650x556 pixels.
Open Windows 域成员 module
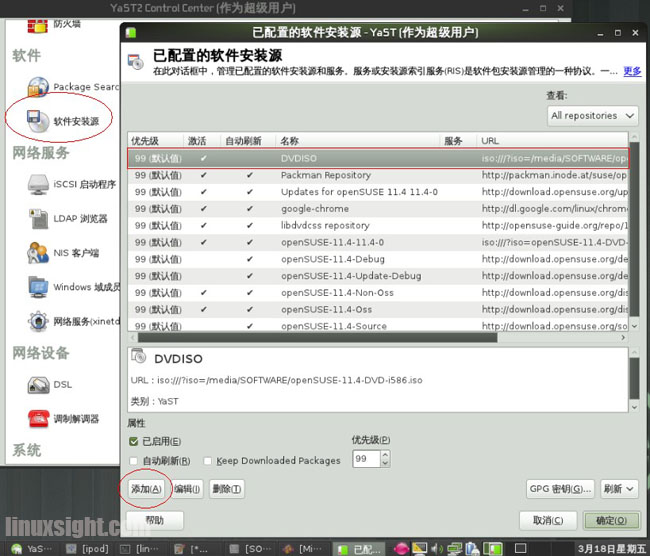coord(74,286)
